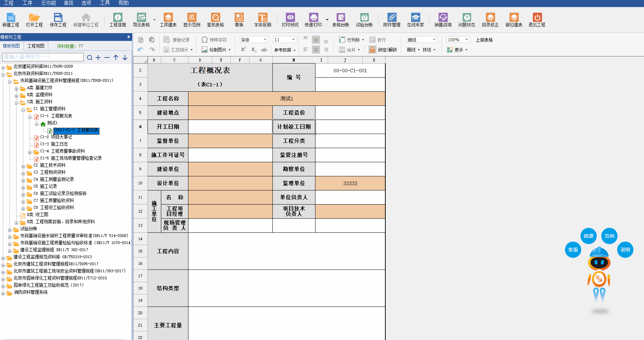Pin the 模板与工程 panel

(x=128, y=37)
